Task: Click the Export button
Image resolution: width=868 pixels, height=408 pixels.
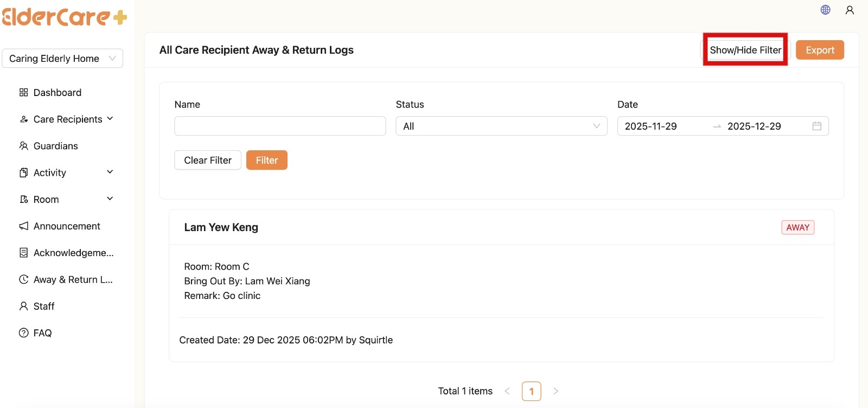Action: 820,50
